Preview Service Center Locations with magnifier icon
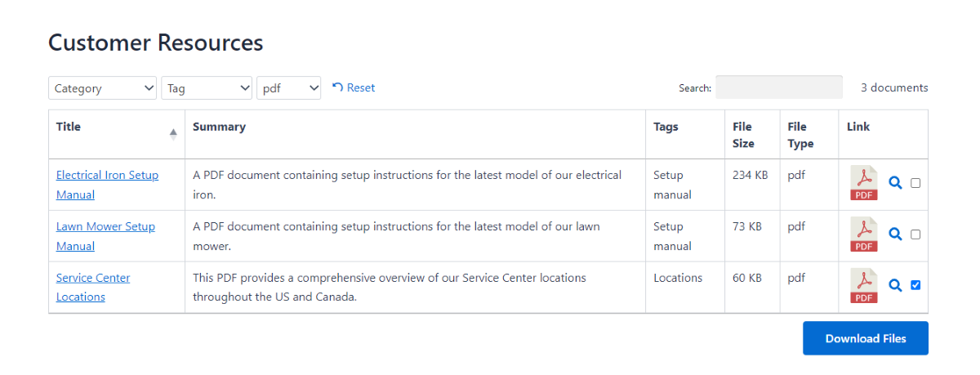Viewport: 980px width, 375px height. (x=895, y=285)
